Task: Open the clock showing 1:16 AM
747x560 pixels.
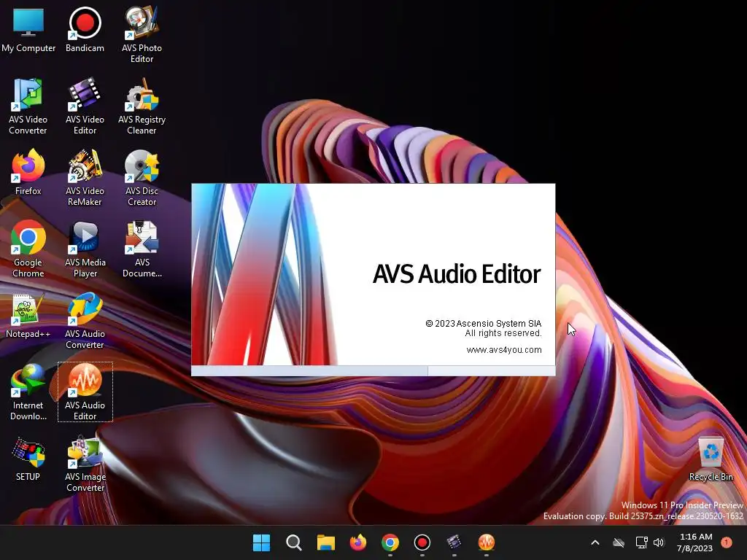Action: pyautogui.click(x=695, y=542)
